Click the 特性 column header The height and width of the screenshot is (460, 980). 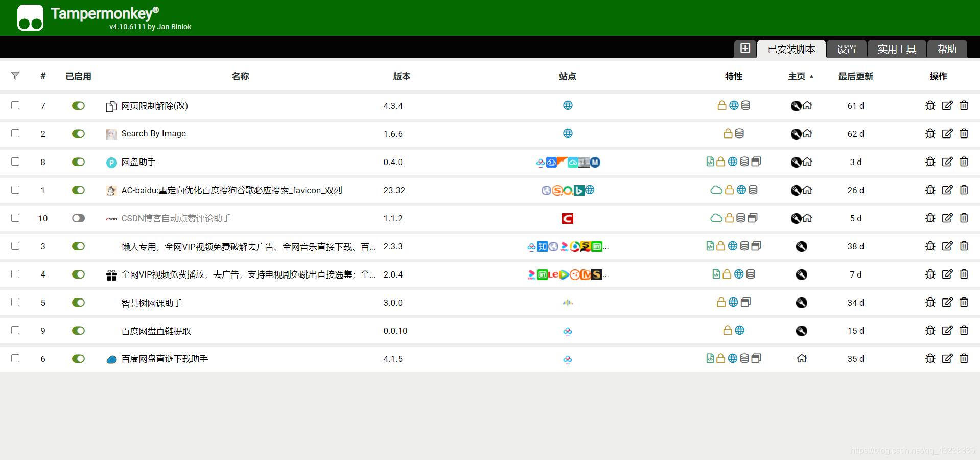(x=733, y=76)
